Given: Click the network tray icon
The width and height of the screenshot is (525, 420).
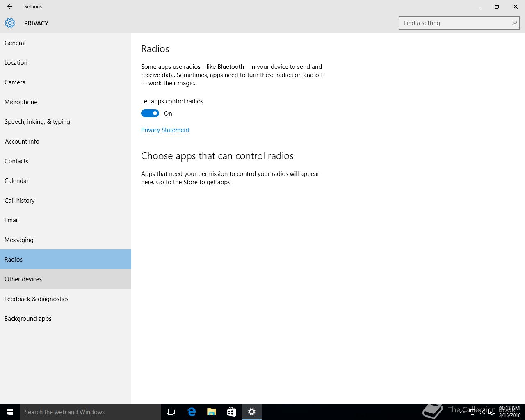Looking at the screenshot, I should point(472,412).
